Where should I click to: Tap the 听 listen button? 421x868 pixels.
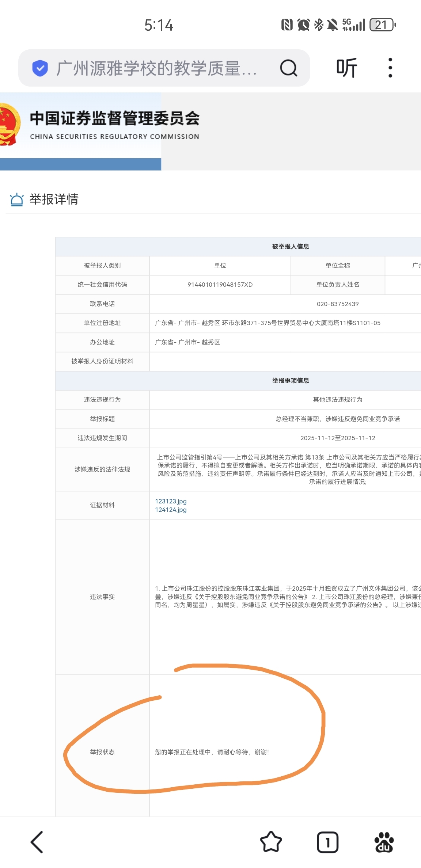346,68
